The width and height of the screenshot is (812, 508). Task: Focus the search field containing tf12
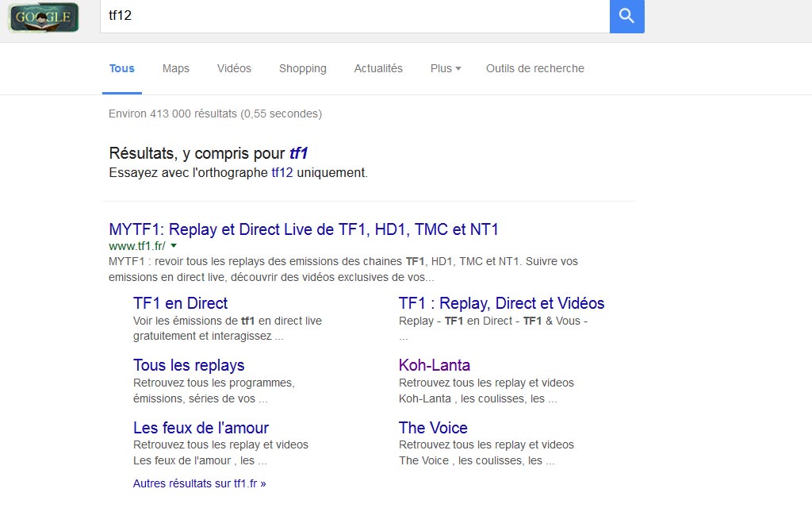pos(354,16)
